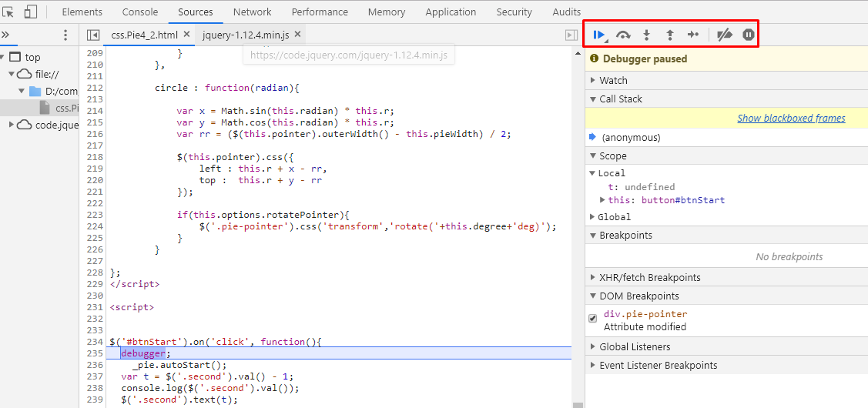
Task: Expand the Global scope group
Action: (x=593, y=217)
